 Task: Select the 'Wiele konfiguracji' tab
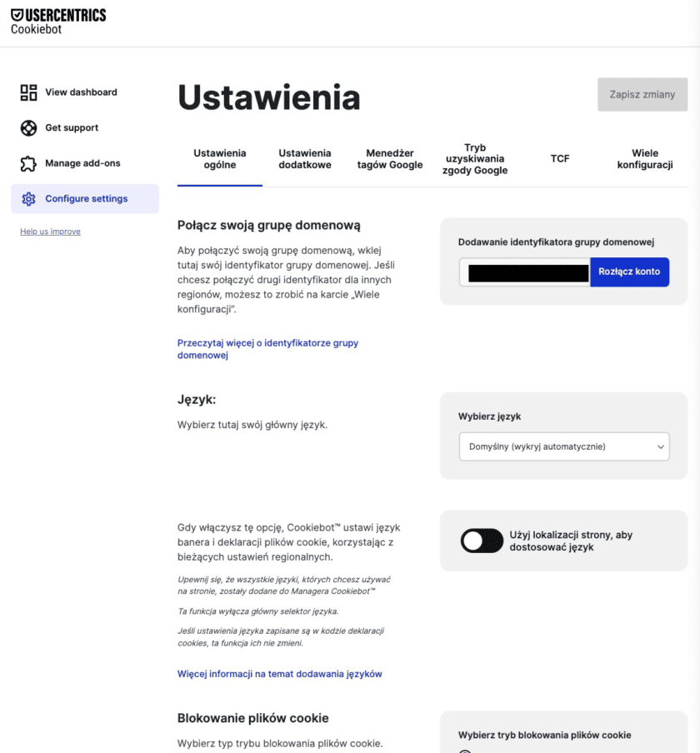645,158
